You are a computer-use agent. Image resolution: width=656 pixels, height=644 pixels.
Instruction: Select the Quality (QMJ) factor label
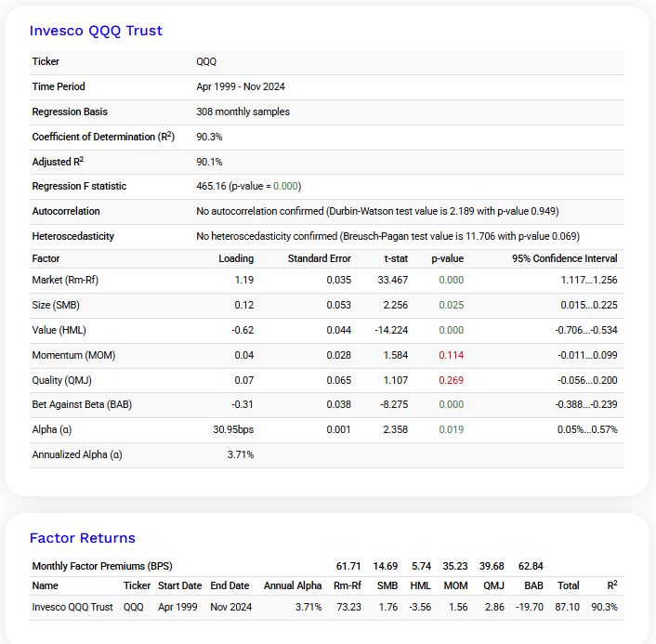(x=62, y=380)
